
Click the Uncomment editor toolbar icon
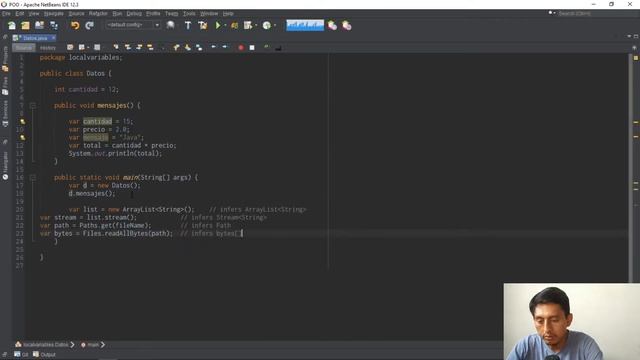(267, 47)
